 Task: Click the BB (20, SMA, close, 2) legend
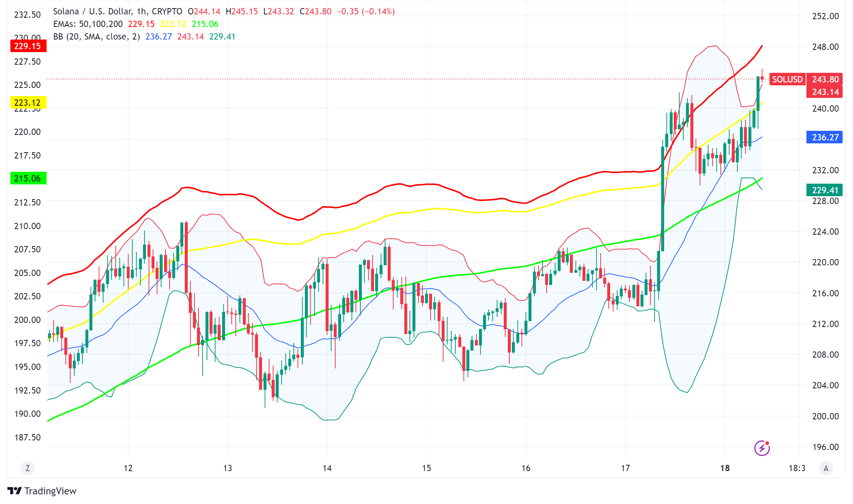click(96, 37)
